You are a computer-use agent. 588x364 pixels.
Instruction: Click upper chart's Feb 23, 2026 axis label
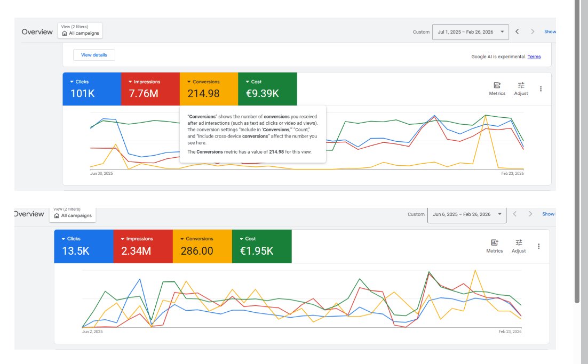512,173
